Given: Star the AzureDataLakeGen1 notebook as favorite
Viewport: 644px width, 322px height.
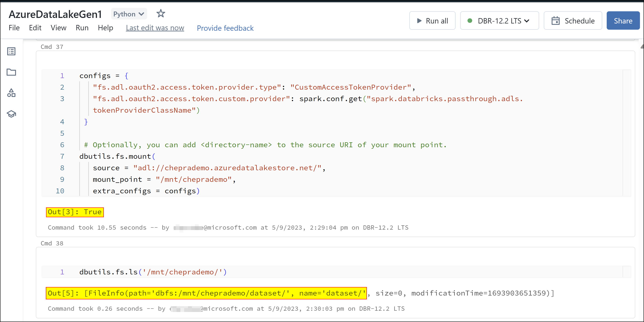Looking at the screenshot, I should (x=161, y=13).
